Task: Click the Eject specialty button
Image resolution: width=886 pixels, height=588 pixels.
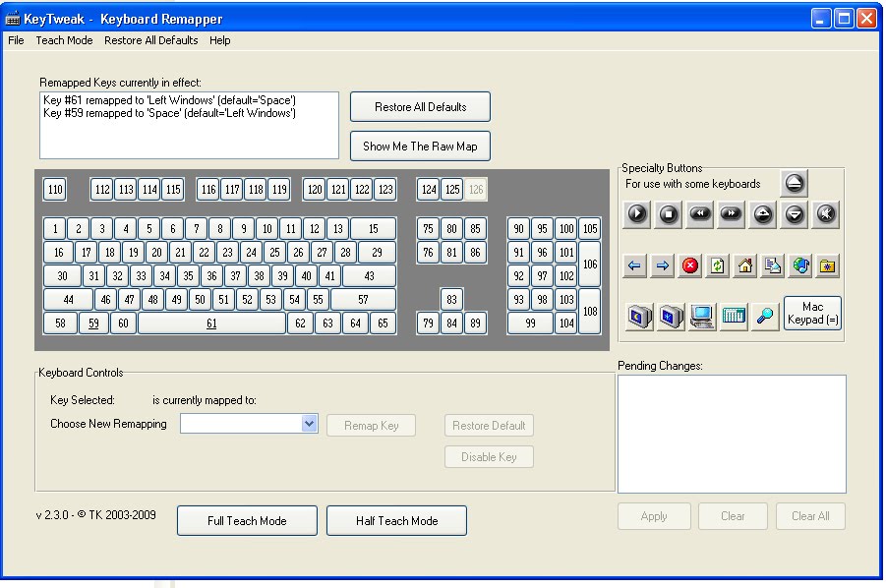Action: [794, 183]
